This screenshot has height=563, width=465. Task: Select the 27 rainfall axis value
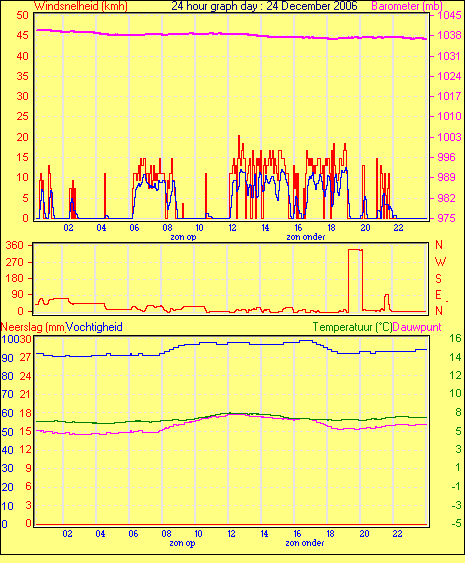click(x=25, y=358)
